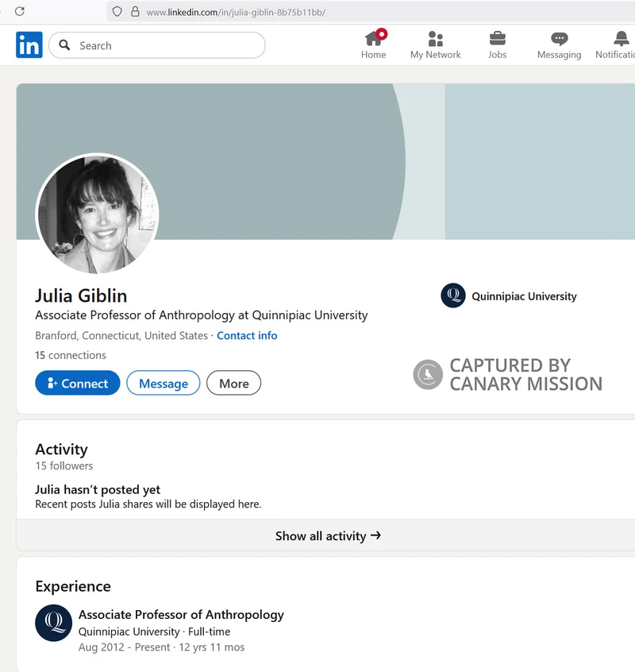Viewport: 635px width, 672px height.
Task: Click Associate Professor of Anthropology experience title
Action: 181,615
